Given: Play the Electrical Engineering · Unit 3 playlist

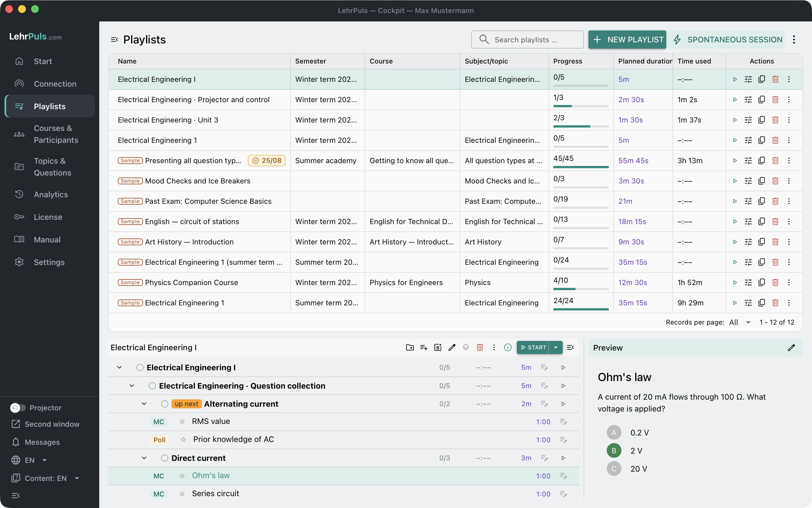Looking at the screenshot, I should [x=735, y=120].
